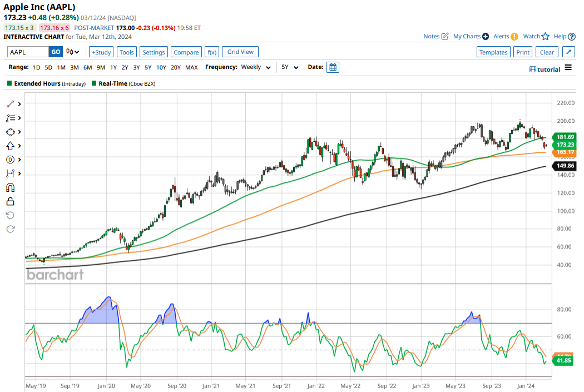Open the Alerts exclamation icon
The image size is (584, 392).
tap(514, 36)
